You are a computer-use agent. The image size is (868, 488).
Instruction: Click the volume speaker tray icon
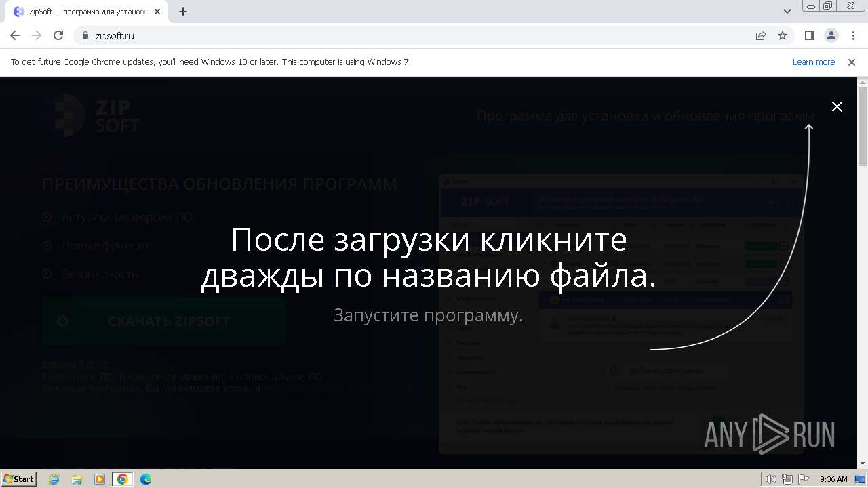coord(770,479)
